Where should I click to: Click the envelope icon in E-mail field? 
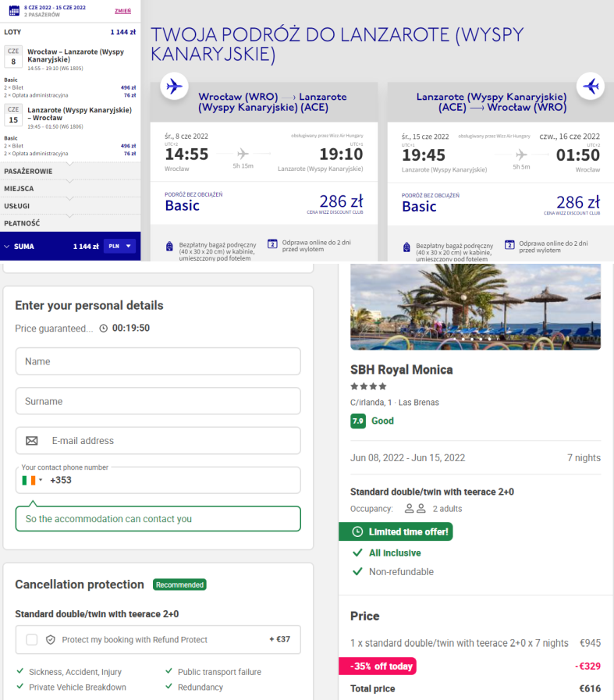coord(32,441)
